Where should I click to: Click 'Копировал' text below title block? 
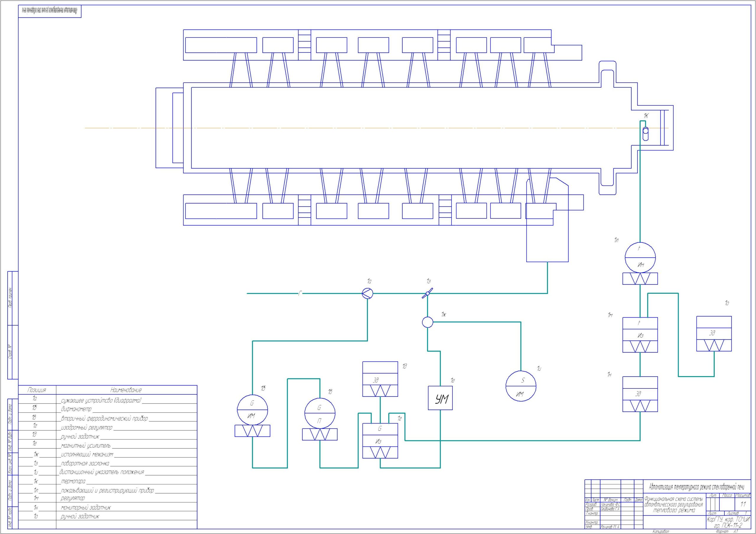coord(661,531)
